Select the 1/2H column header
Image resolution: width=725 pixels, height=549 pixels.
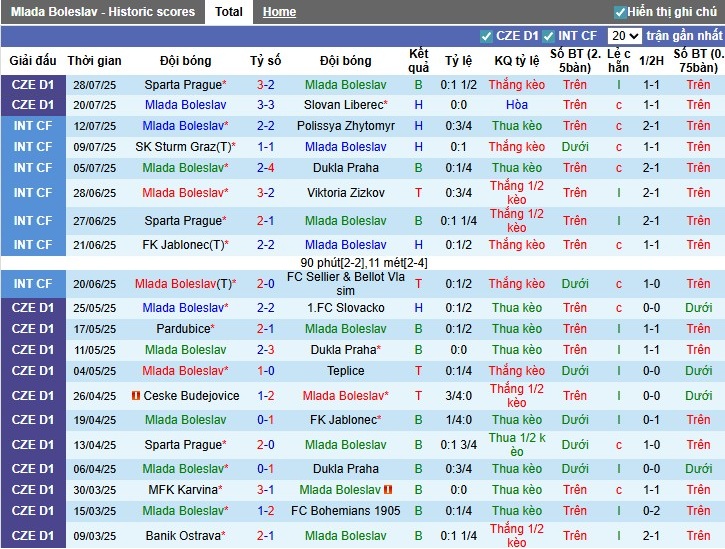(651, 61)
